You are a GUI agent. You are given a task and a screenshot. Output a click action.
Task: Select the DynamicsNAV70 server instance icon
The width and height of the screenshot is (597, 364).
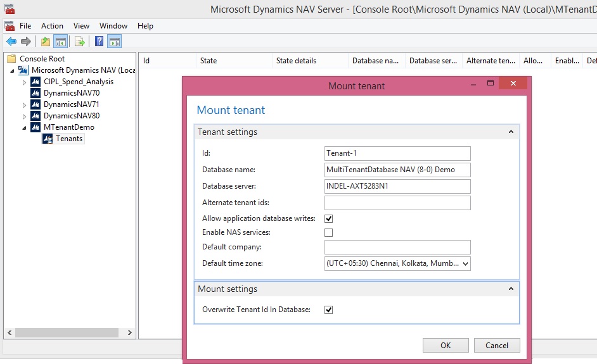coord(36,93)
